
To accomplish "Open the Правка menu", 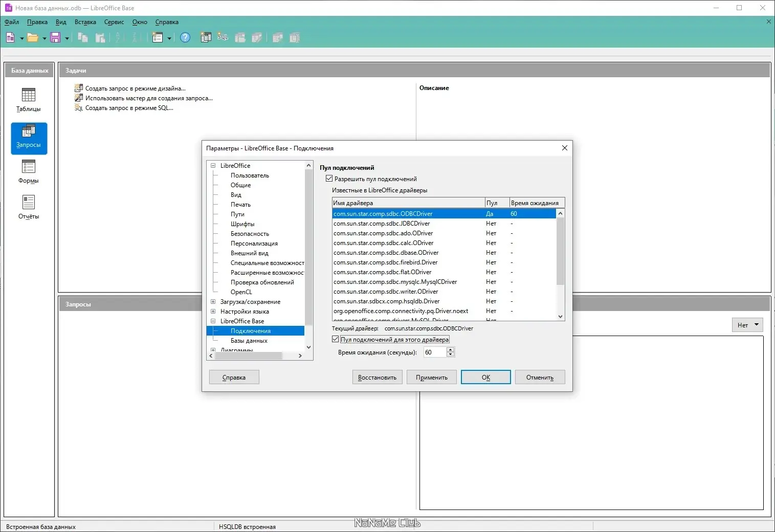I will [37, 22].
